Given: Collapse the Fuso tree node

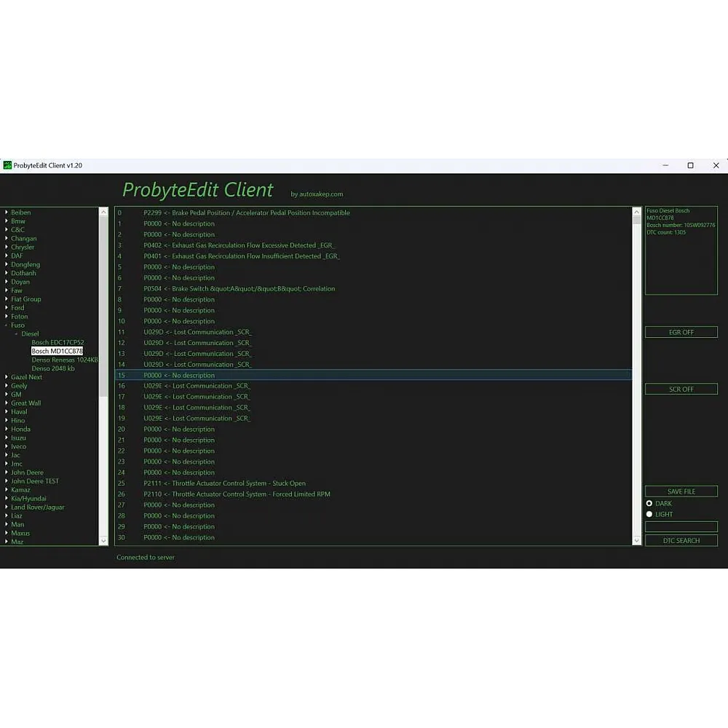Looking at the screenshot, I should (x=7, y=325).
